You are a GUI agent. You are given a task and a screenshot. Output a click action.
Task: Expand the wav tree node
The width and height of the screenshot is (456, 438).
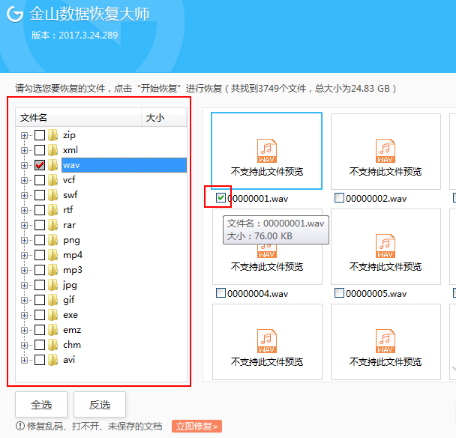24,165
